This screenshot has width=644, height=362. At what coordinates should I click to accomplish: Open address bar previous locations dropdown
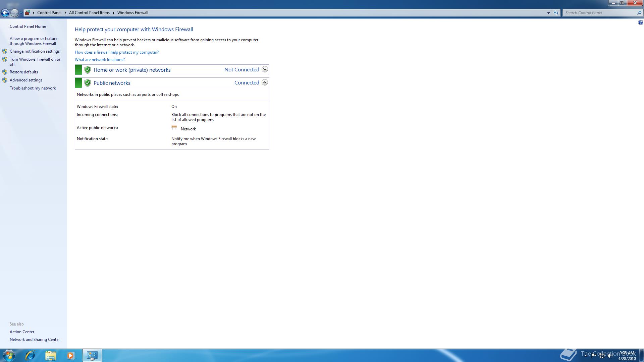point(548,13)
